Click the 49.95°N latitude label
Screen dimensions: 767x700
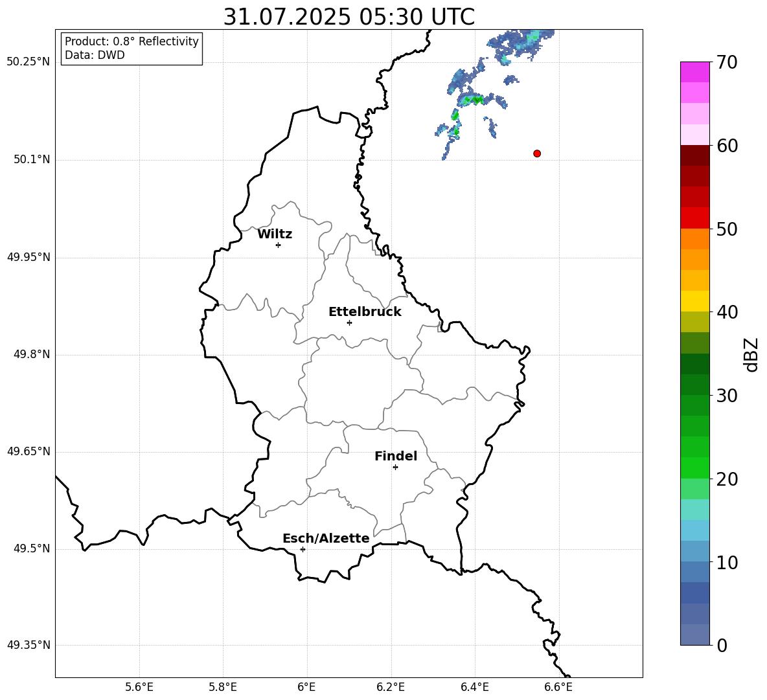coord(29,257)
